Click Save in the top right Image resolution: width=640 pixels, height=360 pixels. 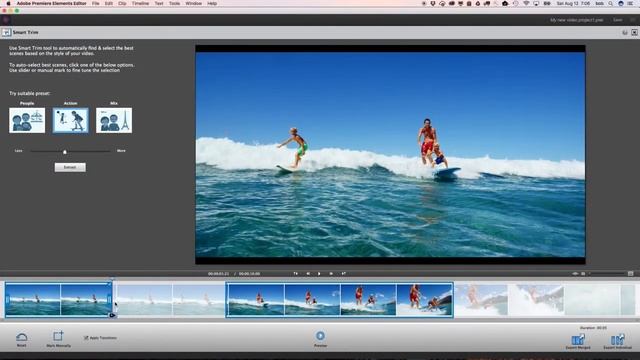[x=618, y=20]
